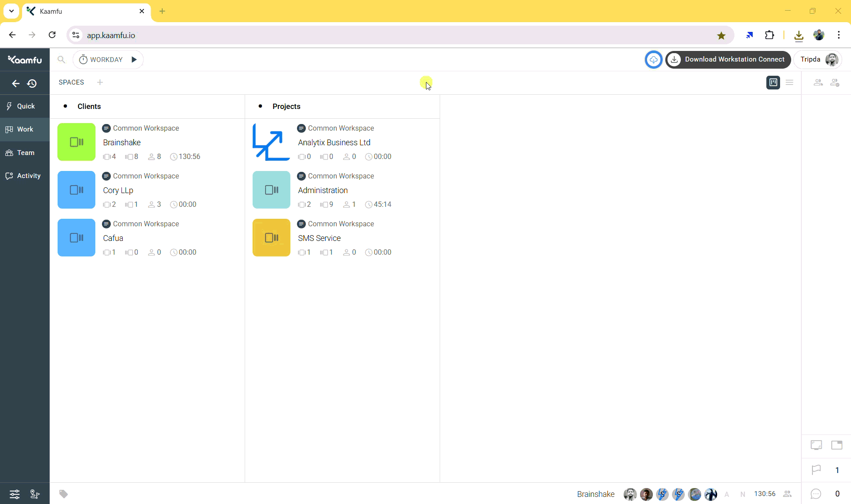
Task: Switch to list view layout
Action: [x=789, y=82]
